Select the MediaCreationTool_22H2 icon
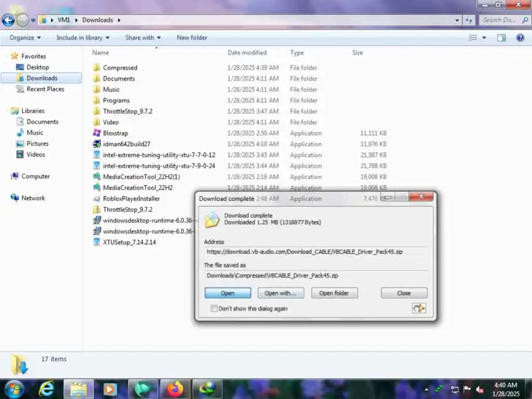The height and width of the screenshot is (399, 532). [x=97, y=187]
